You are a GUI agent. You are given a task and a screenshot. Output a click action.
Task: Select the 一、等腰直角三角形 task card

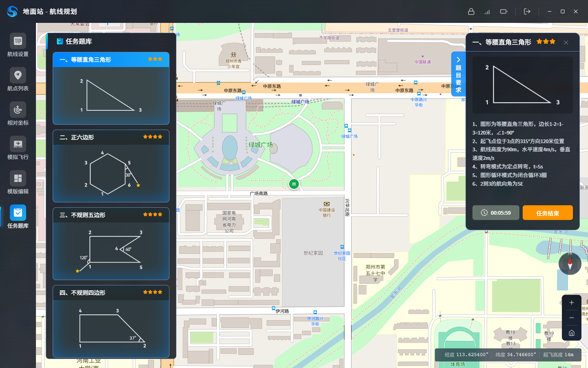point(111,88)
